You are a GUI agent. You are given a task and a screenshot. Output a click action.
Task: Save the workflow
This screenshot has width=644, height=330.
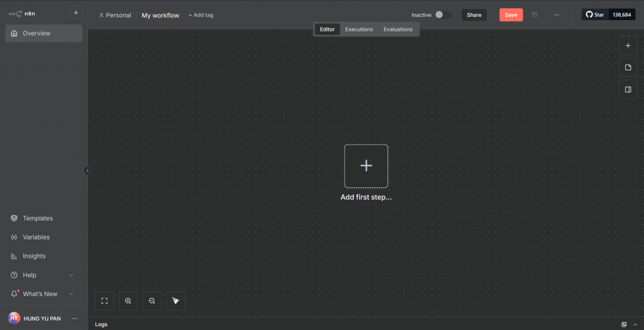511,15
